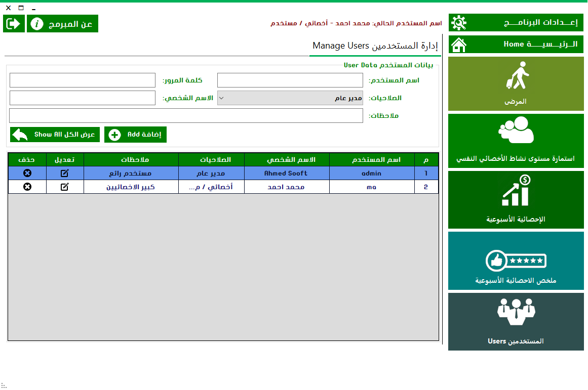This screenshot has height=390, width=588.
Task: Expand the صلاحيات cell for user mg
Action: (212, 187)
